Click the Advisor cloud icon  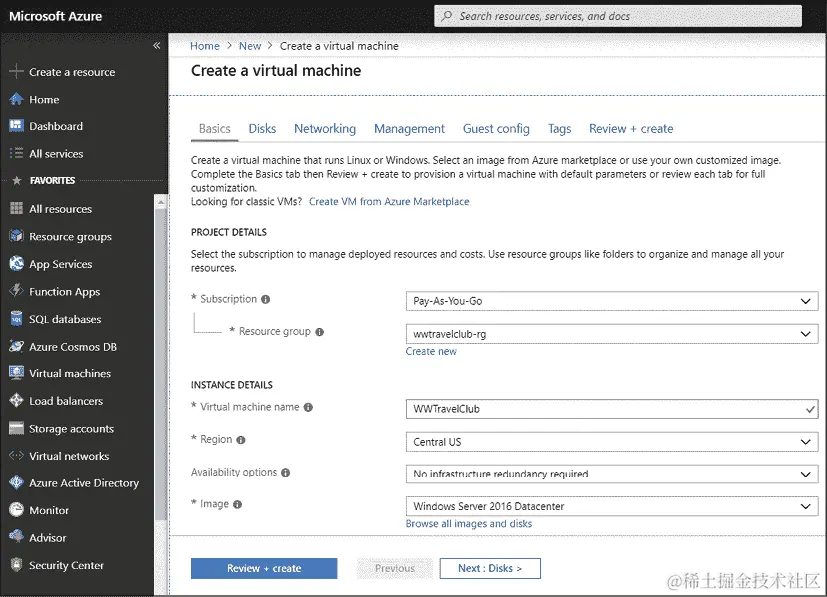pos(16,537)
